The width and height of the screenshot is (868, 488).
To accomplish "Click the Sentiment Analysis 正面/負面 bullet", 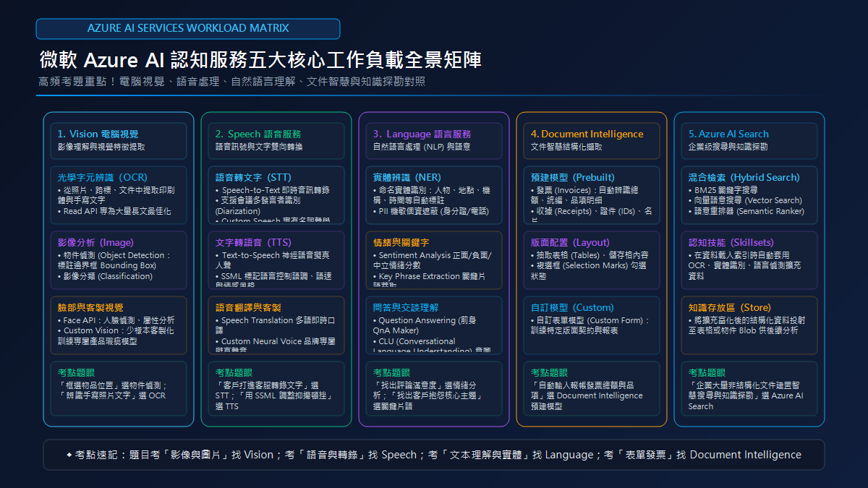I will pos(433,260).
